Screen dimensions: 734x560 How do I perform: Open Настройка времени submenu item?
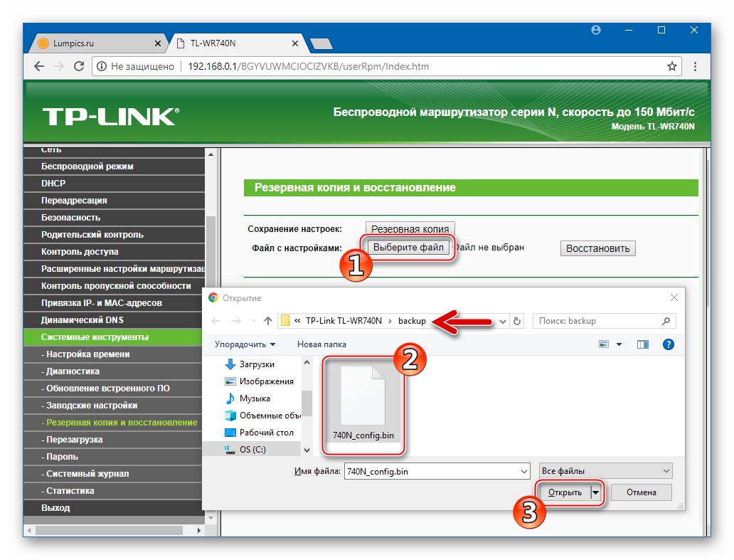tap(115, 354)
